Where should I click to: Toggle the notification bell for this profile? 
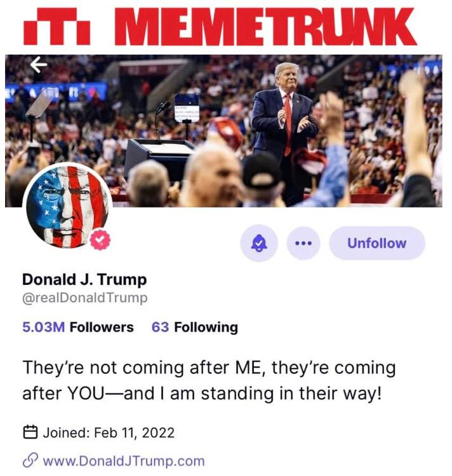click(x=259, y=243)
